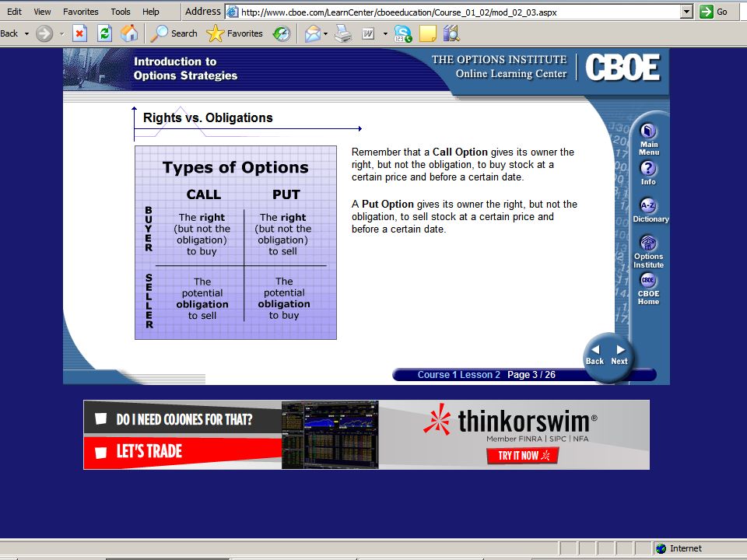The image size is (747, 560).
Task: Go to the browser Home page icon
Action: 129,33
